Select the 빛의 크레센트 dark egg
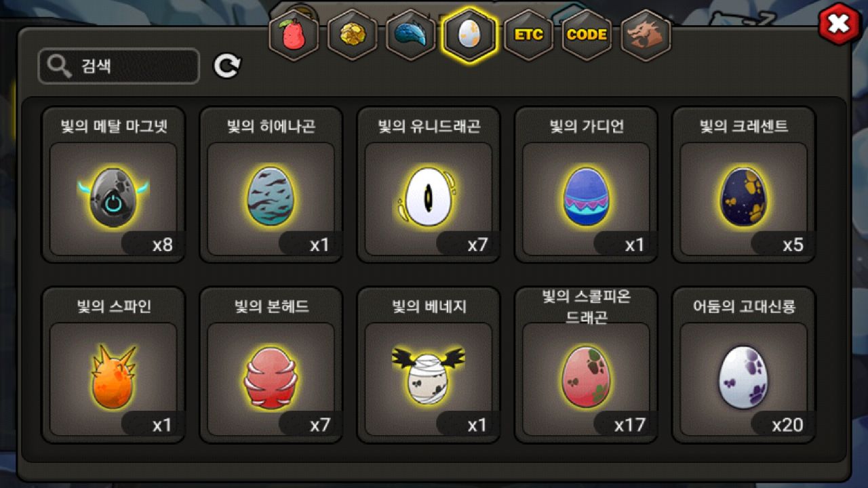 point(743,184)
